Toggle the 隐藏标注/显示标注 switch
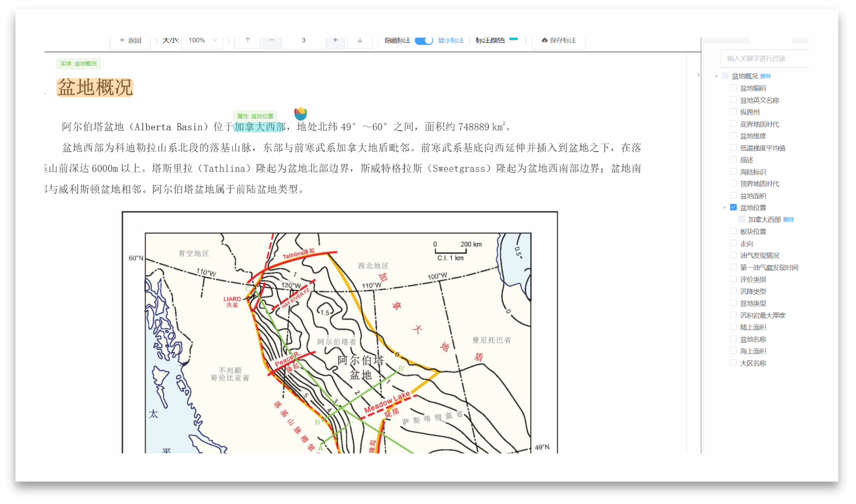This screenshot has width=856, height=504. [x=424, y=40]
